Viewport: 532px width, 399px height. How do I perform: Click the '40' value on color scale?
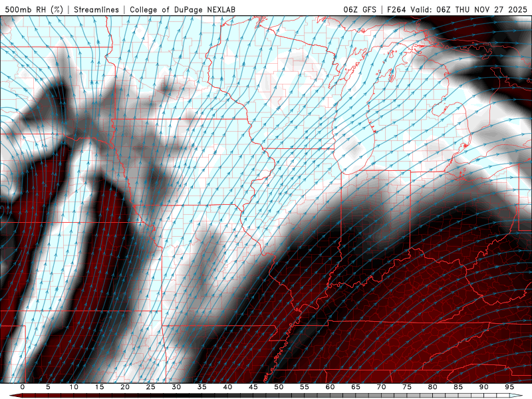[227, 387]
